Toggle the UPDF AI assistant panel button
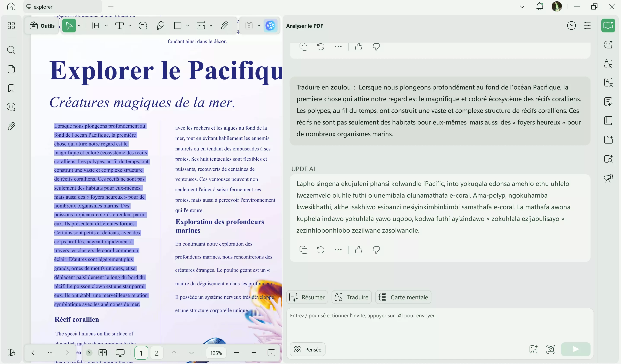 pyautogui.click(x=270, y=26)
